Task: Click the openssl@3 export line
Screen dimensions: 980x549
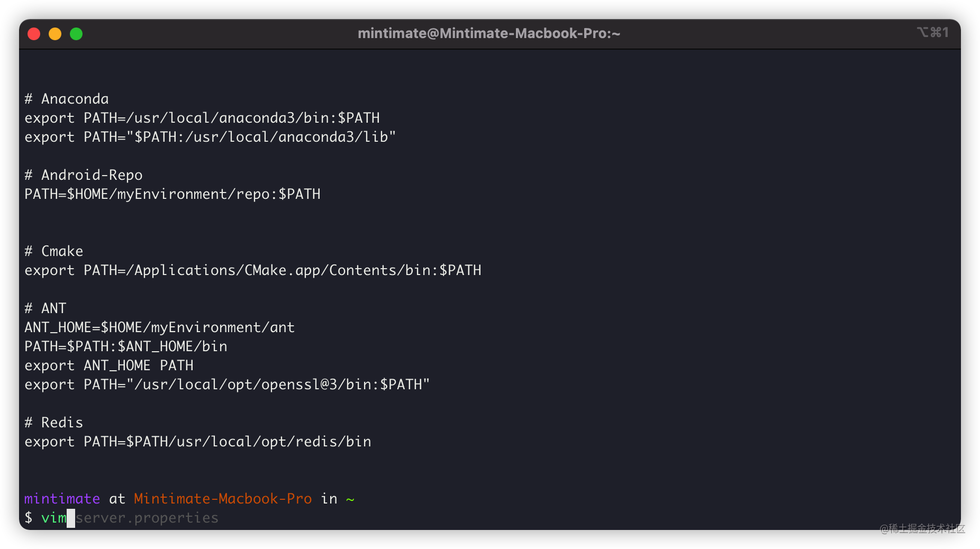Action: point(226,385)
